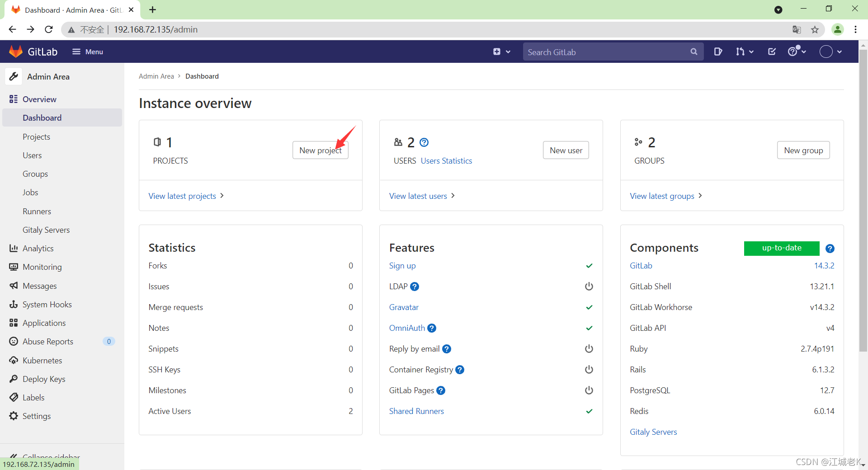Viewport: 868px width, 470px height.
Task: Click the System Hooks anchor icon
Action: [14, 304]
